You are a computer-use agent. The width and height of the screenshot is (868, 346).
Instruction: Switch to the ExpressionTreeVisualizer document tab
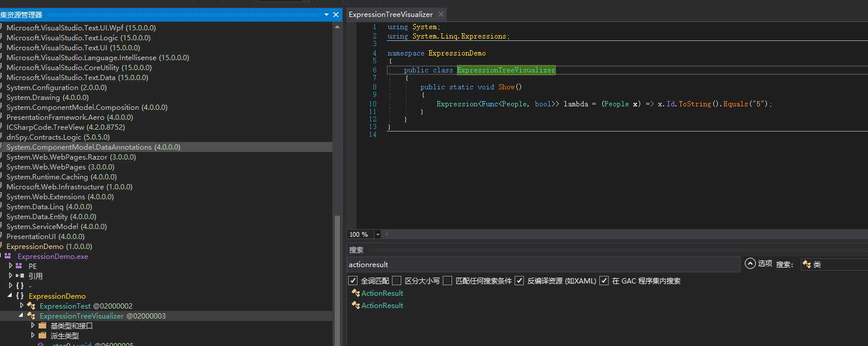(390, 15)
